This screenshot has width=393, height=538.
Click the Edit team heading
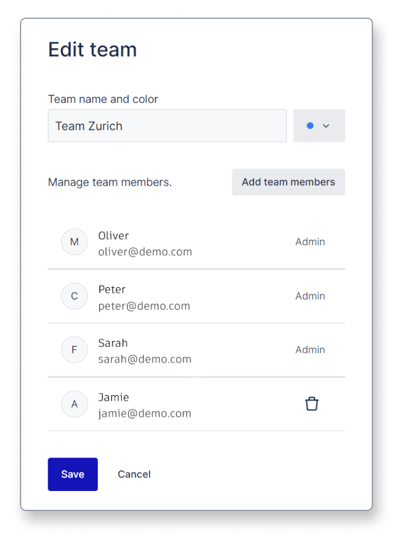click(92, 49)
